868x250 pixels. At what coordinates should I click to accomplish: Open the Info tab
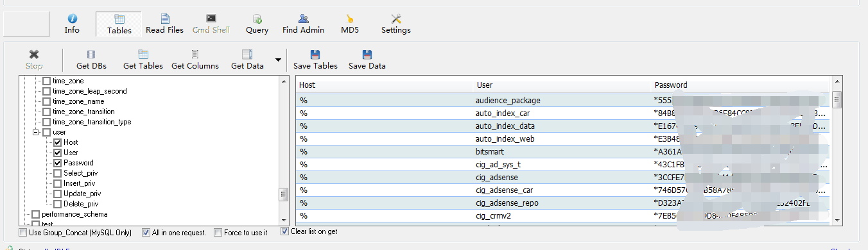[72, 24]
